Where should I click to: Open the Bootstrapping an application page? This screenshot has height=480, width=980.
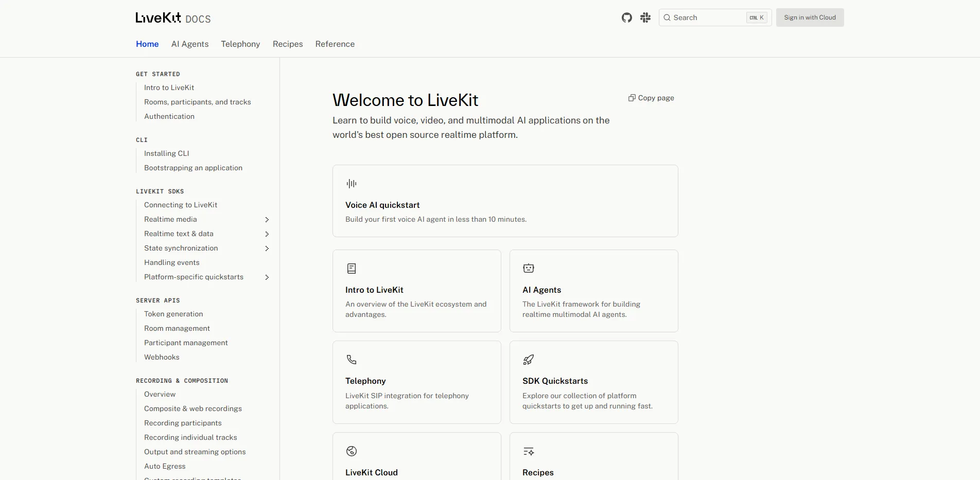pyautogui.click(x=193, y=168)
